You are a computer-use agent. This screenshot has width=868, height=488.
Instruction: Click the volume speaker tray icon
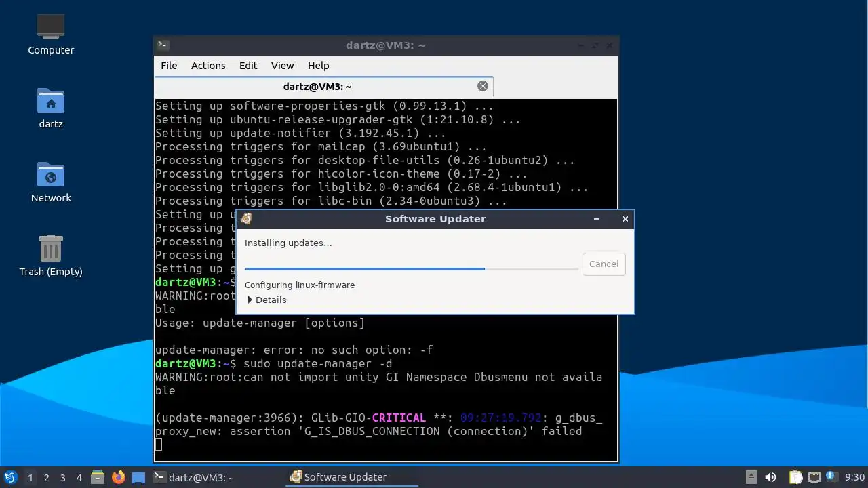(x=770, y=478)
